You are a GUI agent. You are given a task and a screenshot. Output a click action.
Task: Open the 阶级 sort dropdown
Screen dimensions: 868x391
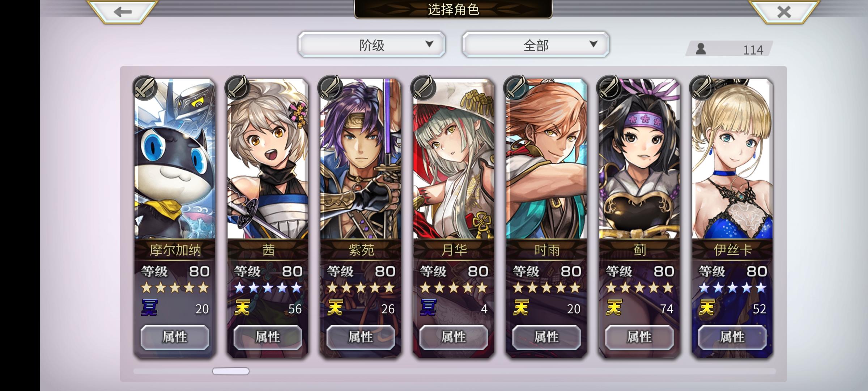pyautogui.click(x=372, y=45)
